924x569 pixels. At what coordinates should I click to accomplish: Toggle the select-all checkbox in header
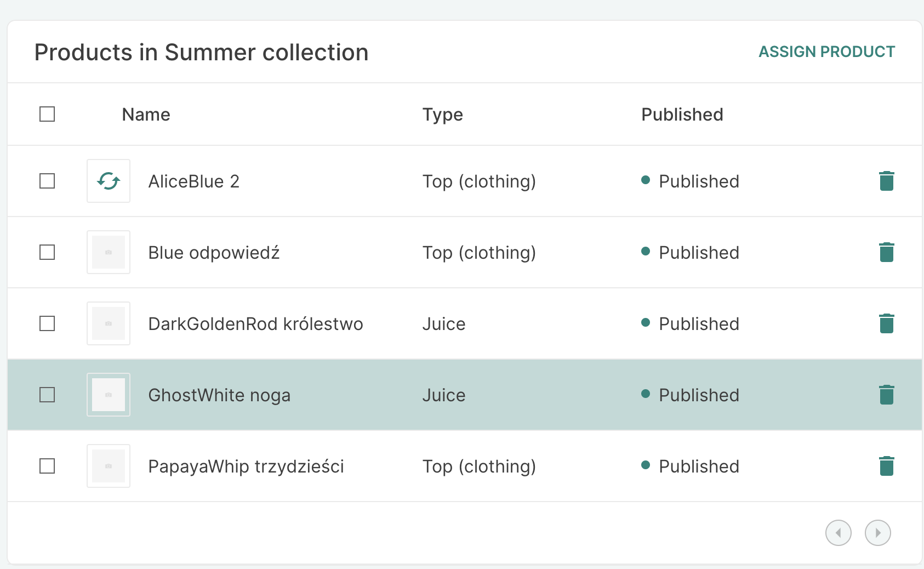click(x=47, y=114)
